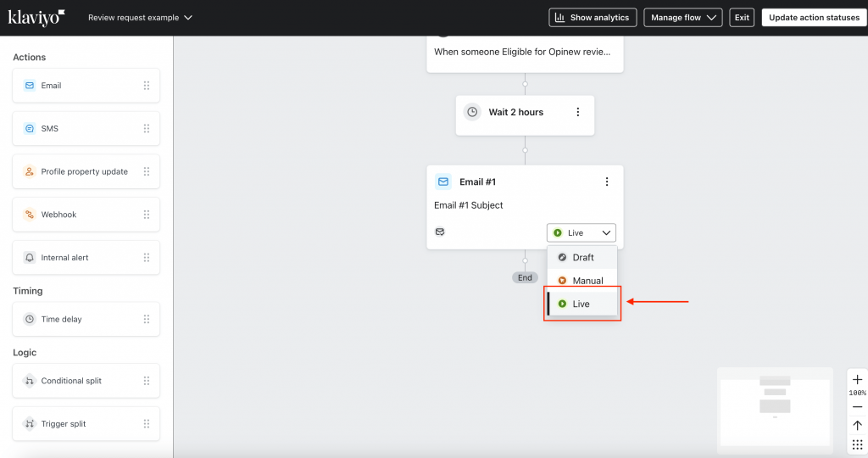The width and height of the screenshot is (868, 458).
Task: Choose Live status from the dropdown list
Action: [x=581, y=304]
